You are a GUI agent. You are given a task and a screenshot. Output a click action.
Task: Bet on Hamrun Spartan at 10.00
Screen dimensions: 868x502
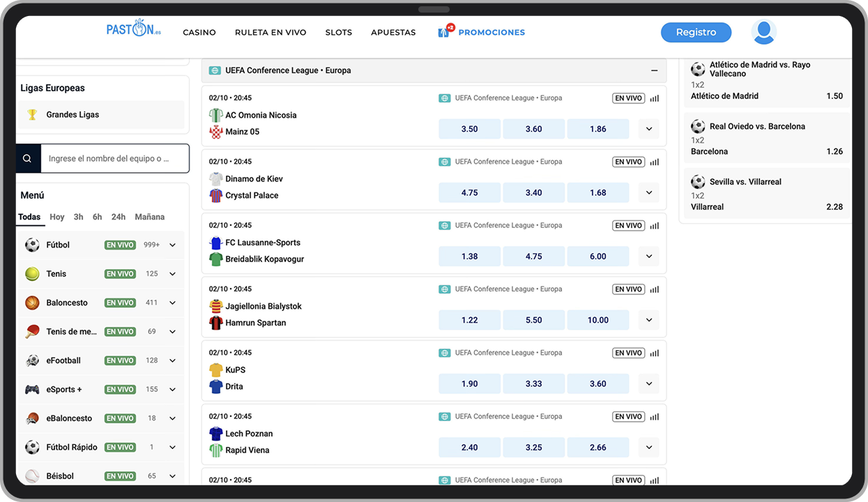point(598,320)
